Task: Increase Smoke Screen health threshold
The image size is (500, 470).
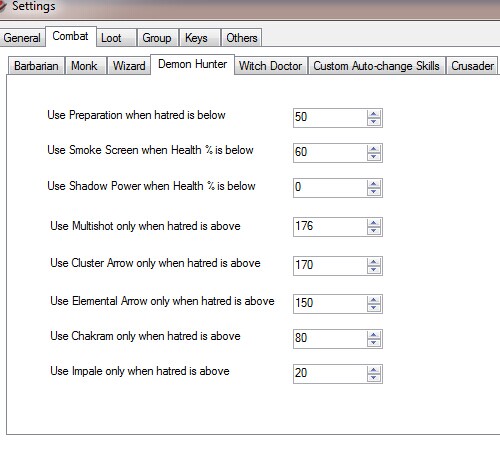Action: pyautogui.click(x=374, y=149)
